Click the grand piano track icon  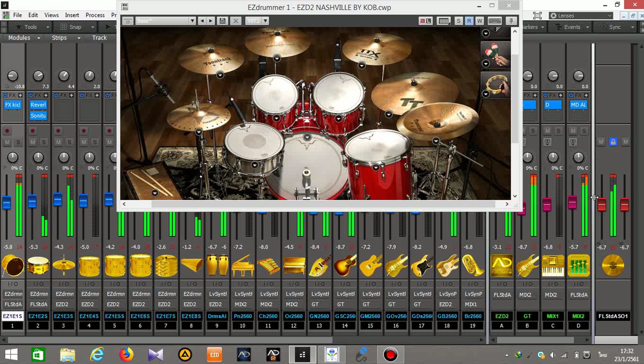click(242, 266)
